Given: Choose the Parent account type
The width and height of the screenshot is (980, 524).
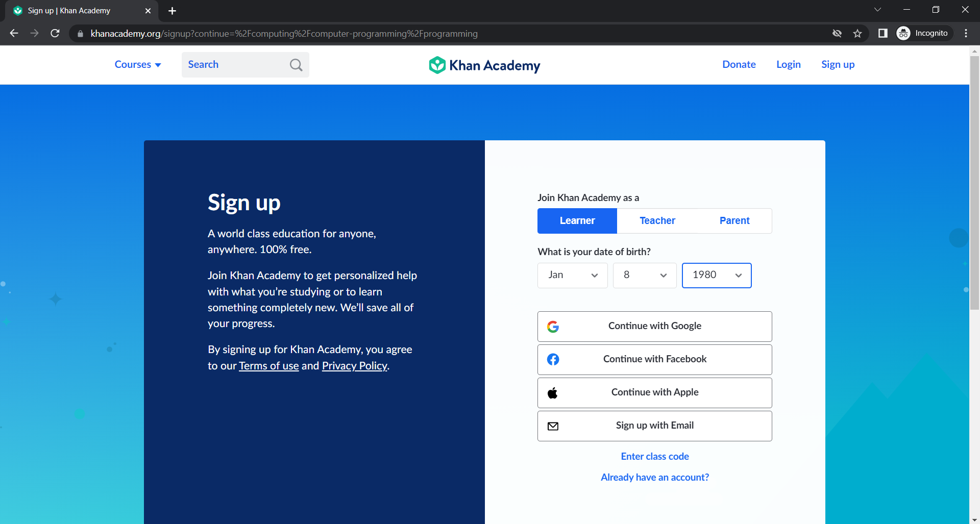Looking at the screenshot, I should click(x=734, y=220).
